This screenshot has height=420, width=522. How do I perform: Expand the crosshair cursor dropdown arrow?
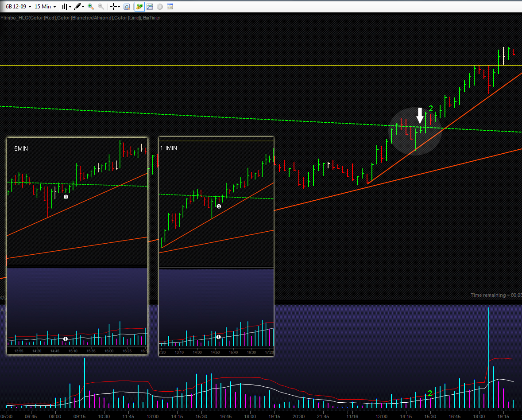[119, 7]
